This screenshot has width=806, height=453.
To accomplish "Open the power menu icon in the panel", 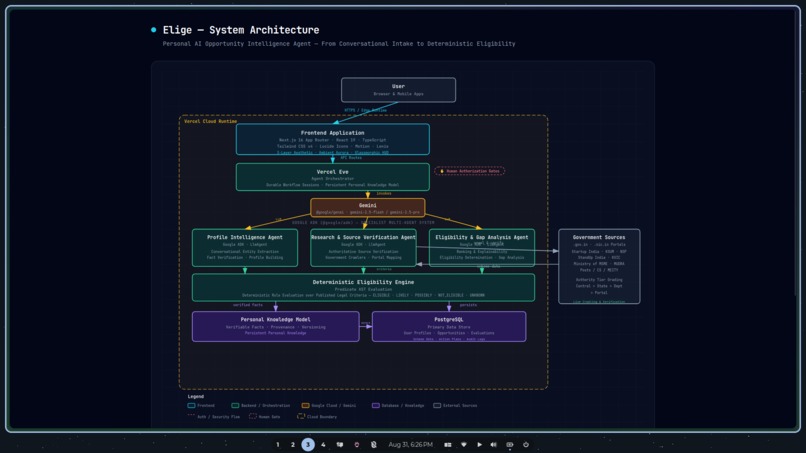I will 526,445.
